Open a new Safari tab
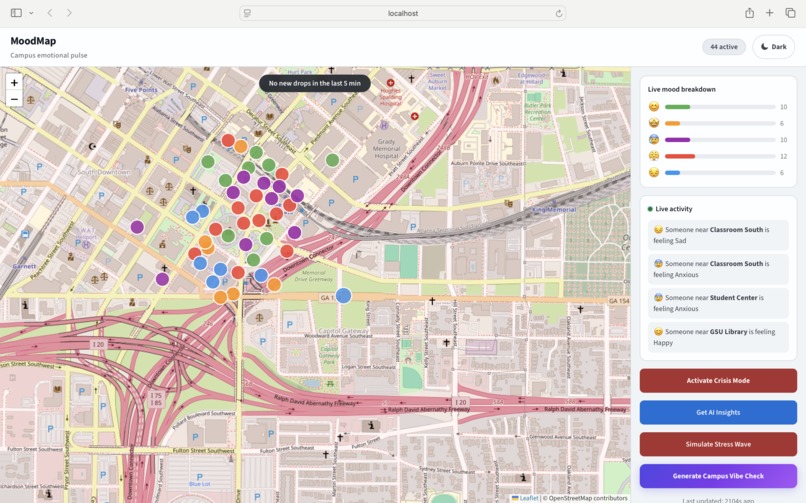Image resolution: width=806 pixels, height=503 pixels. 770,13
